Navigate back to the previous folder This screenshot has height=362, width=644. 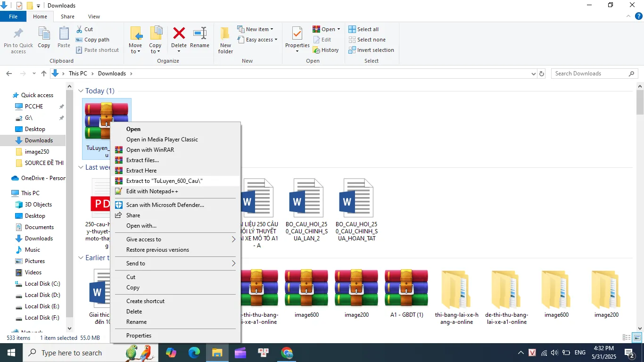pyautogui.click(x=8, y=74)
